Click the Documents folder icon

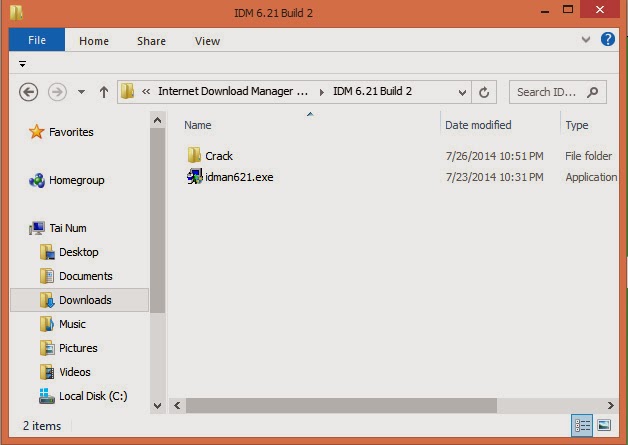pyautogui.click(x=47, y=276)
